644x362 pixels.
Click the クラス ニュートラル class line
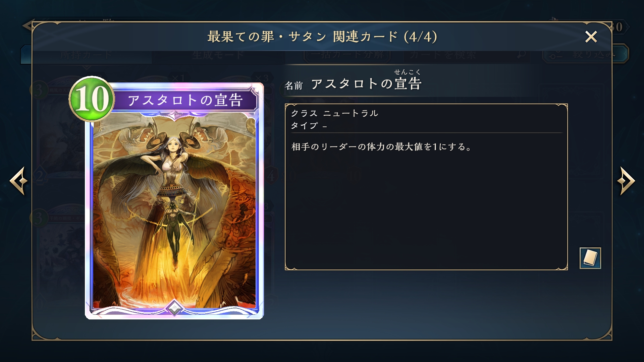pyautogui.click(x=335, y=113)
